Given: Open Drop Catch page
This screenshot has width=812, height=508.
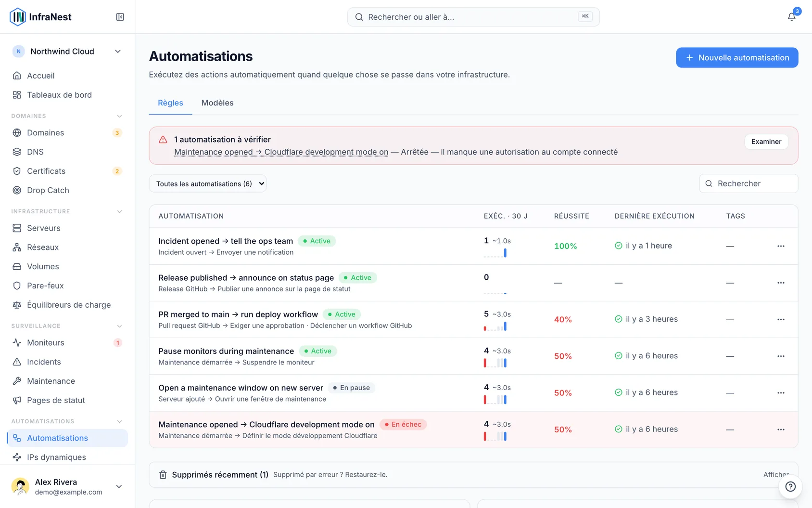Looking at the screenshot, I should [67, 190].
